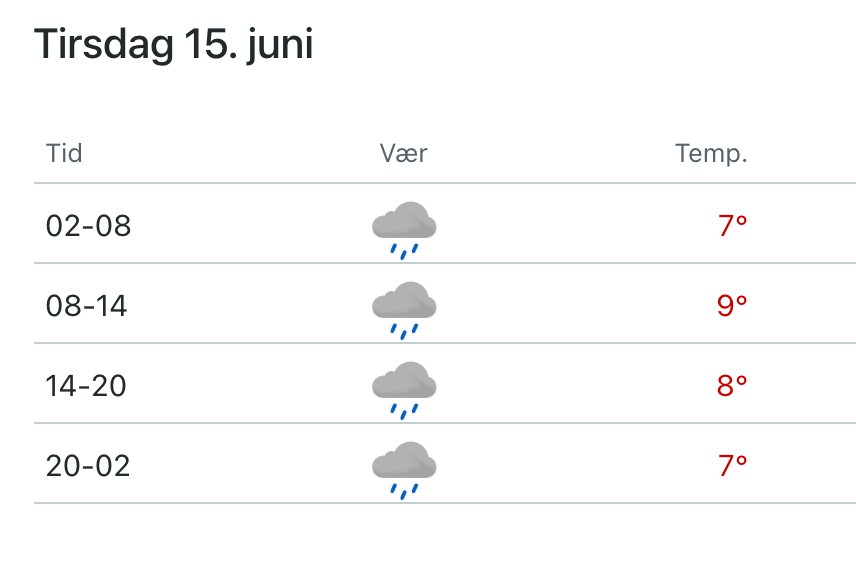Open the 14-20 rainy weather icon

click(404, 389)
